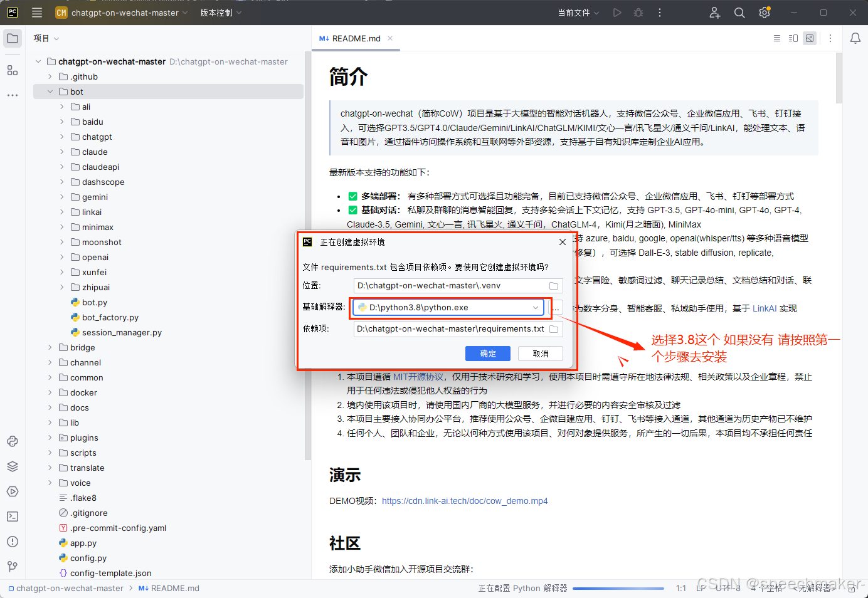868x598 pixels.
Task: Switch markdown to preview-only view
Action: tap(810, 38)
